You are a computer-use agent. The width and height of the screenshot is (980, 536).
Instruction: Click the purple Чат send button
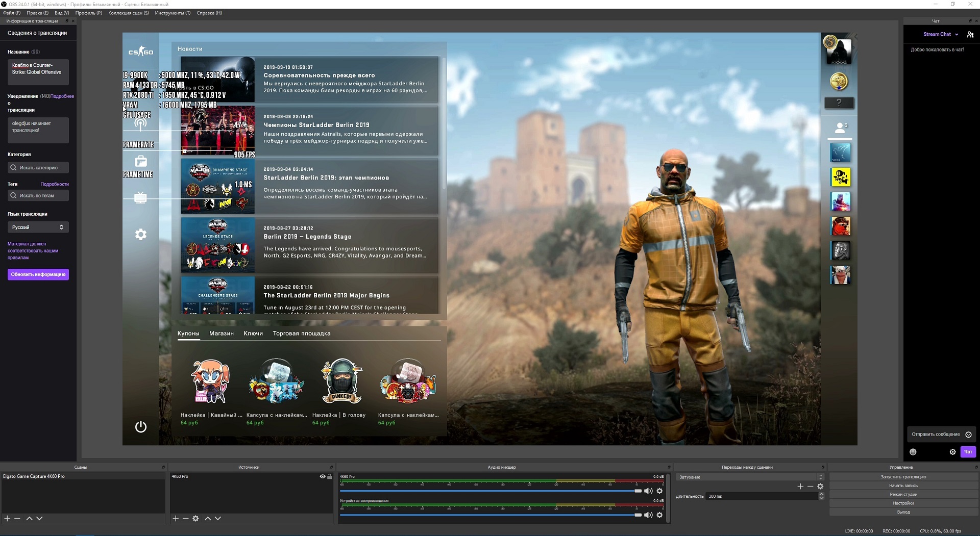[968, 452]
